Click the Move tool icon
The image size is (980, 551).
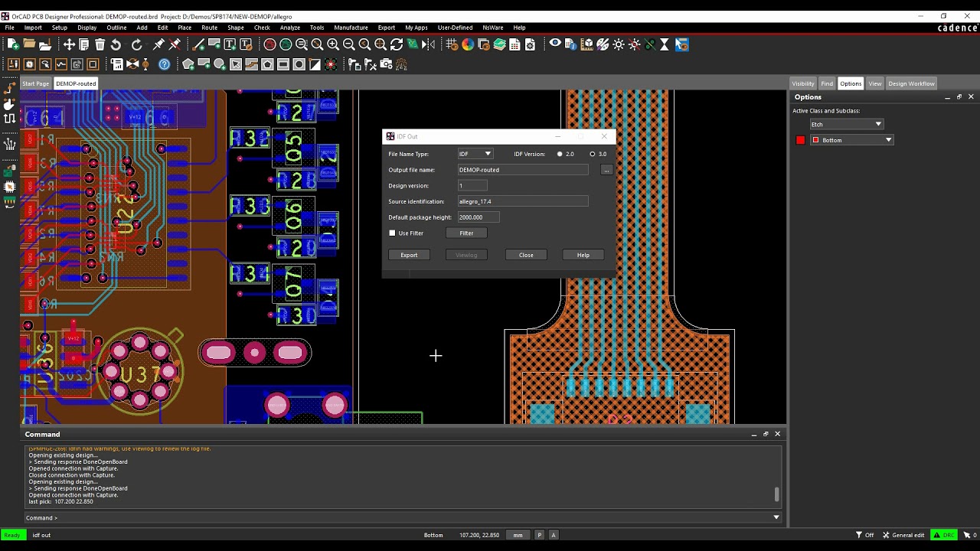tap(69, 45)
